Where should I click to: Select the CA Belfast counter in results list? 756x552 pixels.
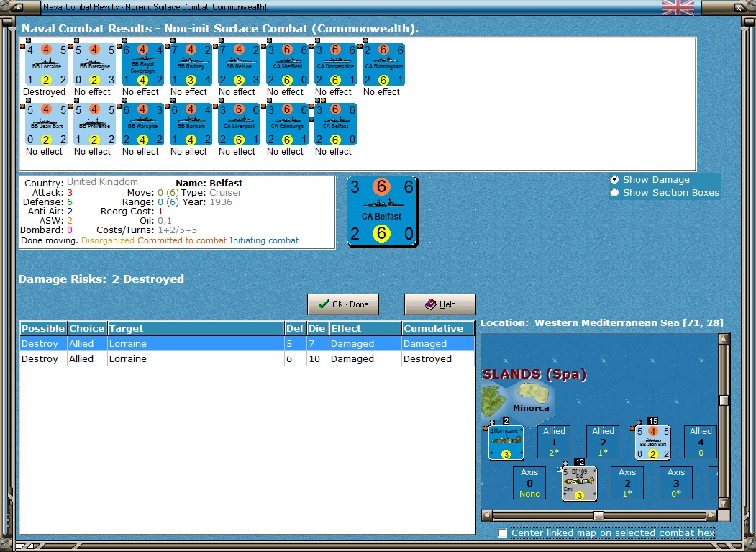[336, 125]
